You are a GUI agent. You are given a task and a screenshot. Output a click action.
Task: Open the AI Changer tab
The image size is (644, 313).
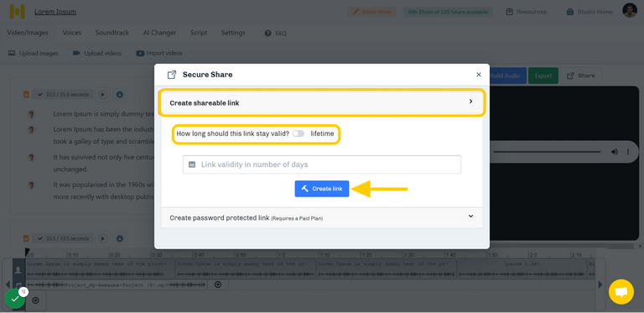coord(159,33)
